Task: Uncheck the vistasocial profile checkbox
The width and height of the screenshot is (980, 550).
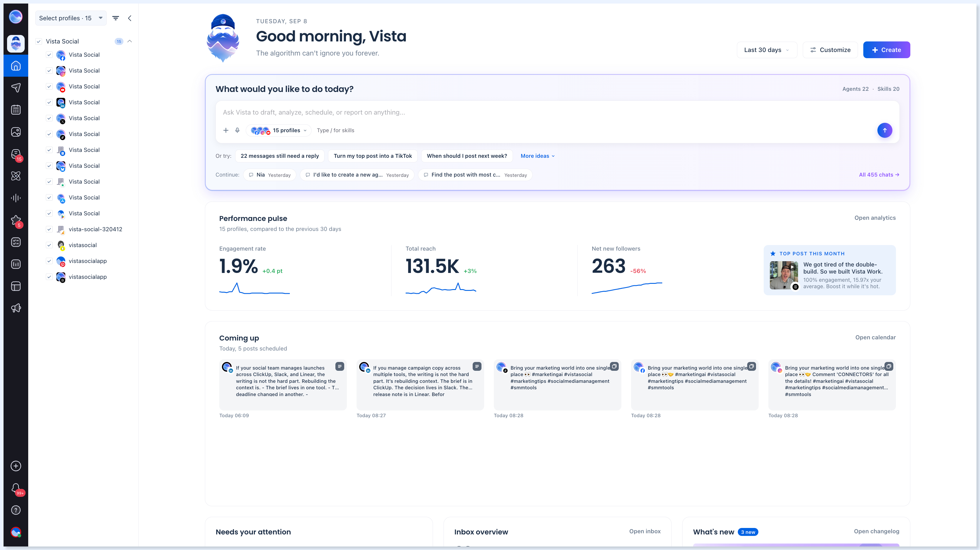Action: point(49,245)
